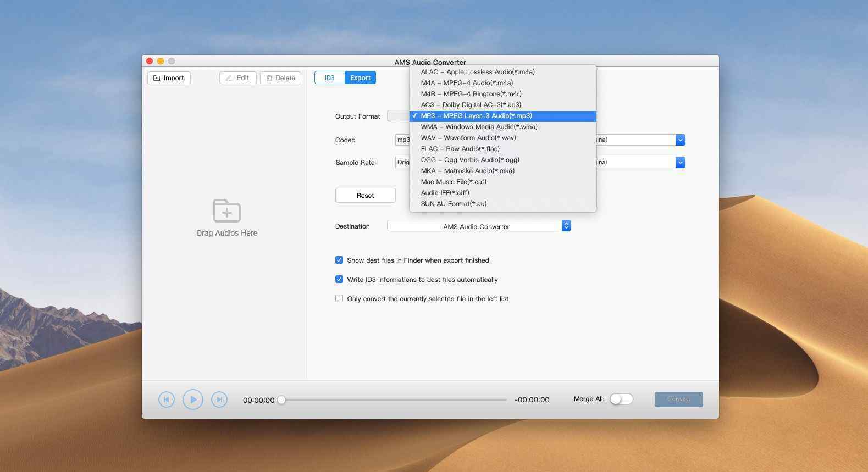This screenshot has height=472, width=868.
Task: Click the previous track button
Action: coord(167,399)
